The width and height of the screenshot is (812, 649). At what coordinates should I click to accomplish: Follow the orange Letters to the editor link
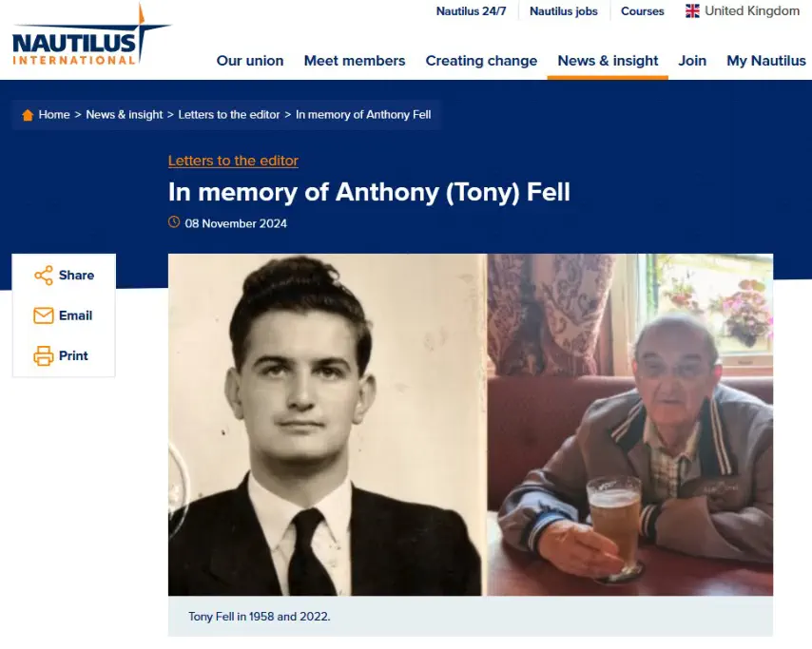(x=233, y=161)
